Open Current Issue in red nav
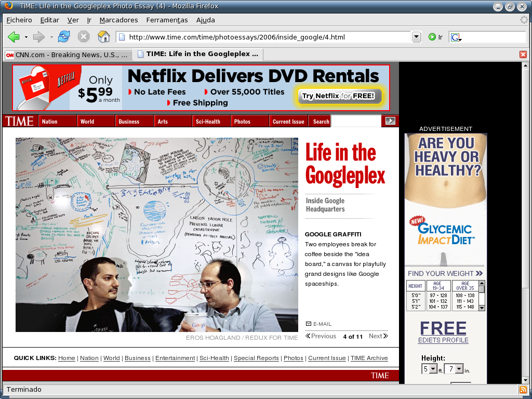Image resolution: width=532 pixels, height=399 pixels. tap(288, 122)
